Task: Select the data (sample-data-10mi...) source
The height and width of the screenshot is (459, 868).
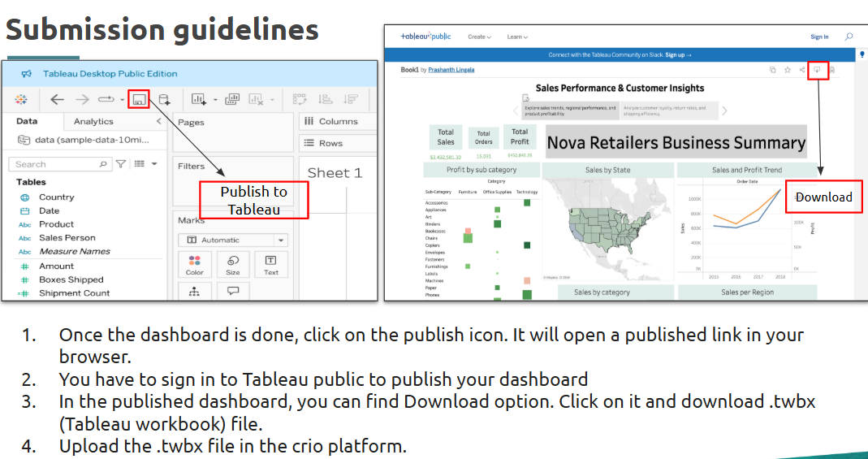Action: click(x=84, y=140)
